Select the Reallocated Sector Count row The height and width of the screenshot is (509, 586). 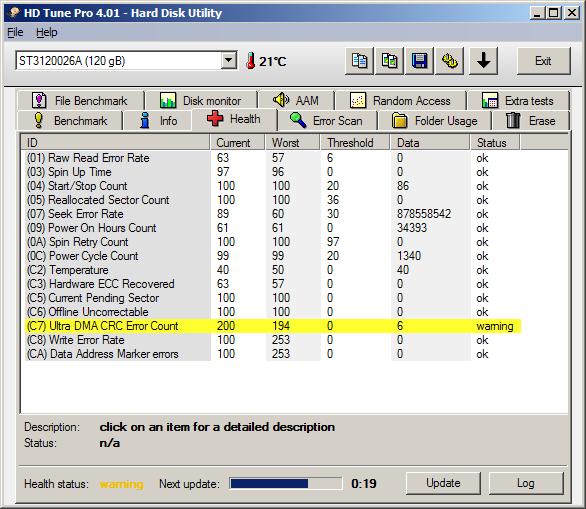tap(273, 200)
